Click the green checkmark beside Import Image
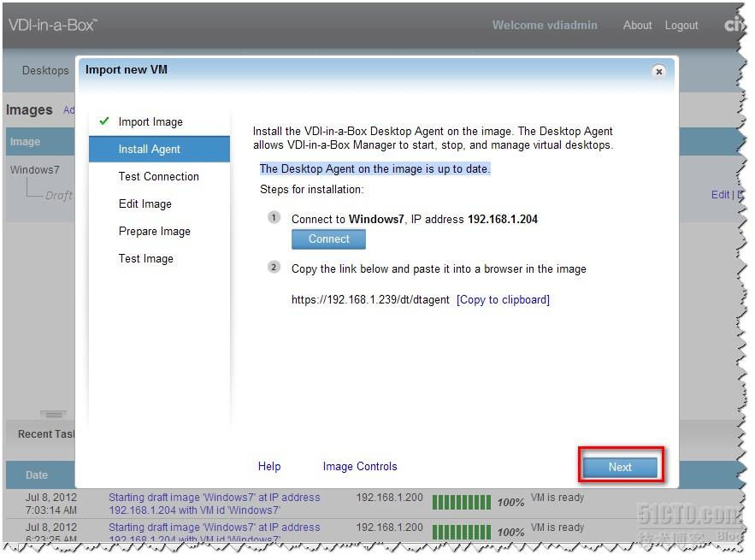 pos(104,121)
